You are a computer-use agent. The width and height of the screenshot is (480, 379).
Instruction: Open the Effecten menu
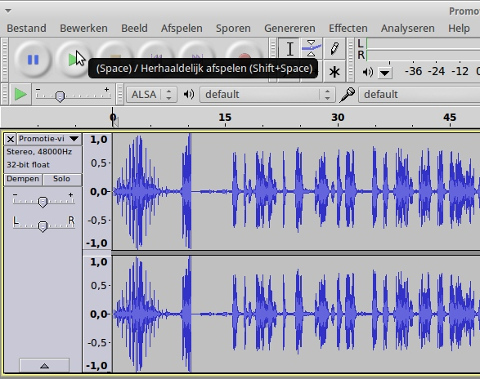(x=348, y=28)
